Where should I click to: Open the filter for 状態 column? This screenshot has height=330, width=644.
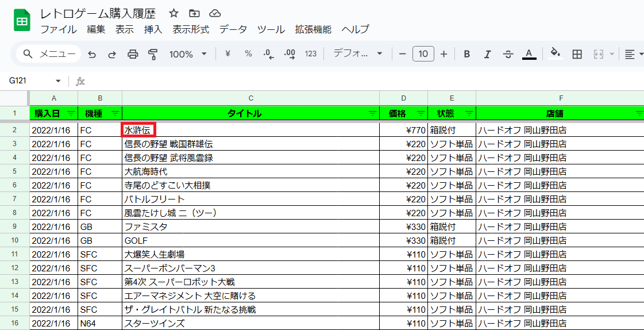(x=469, y=113)
